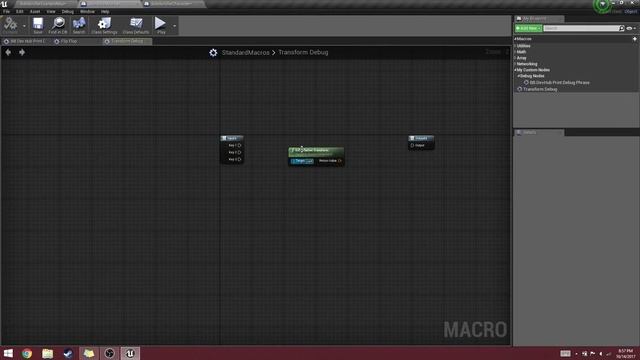Navigate back with the left arrow
Viewport: 640px width, 360px height.
[8, 52]
